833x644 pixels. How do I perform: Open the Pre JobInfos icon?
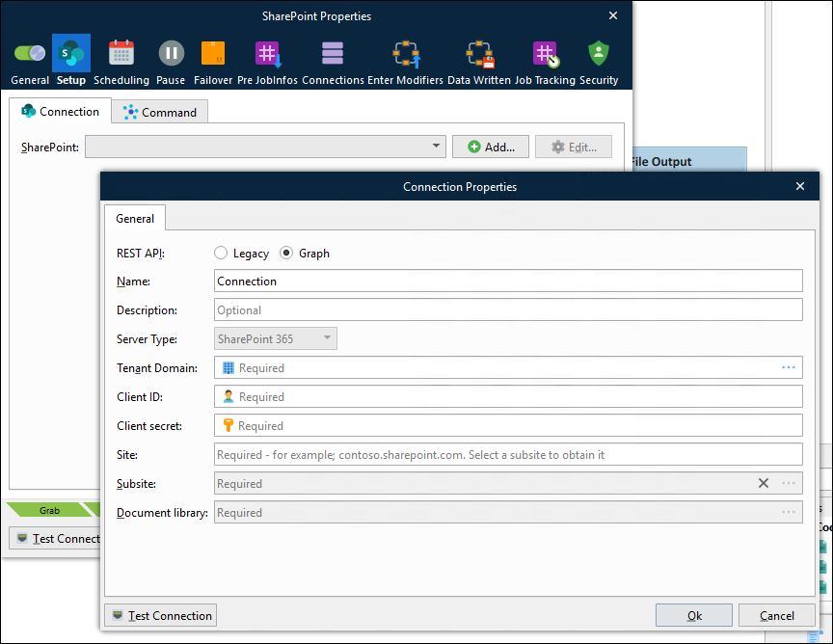coord(268,54)
